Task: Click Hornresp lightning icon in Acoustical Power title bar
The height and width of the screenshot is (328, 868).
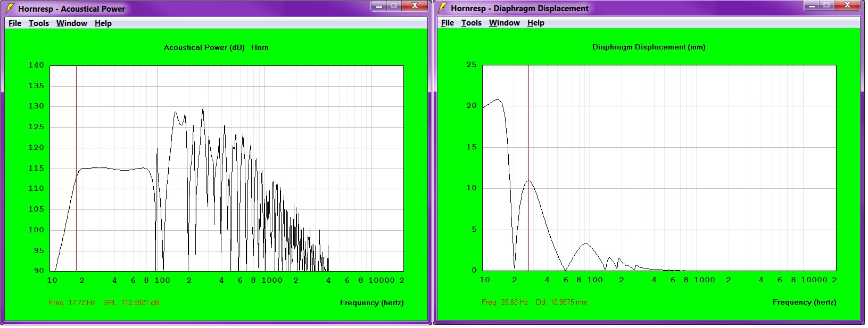Action: pos(10,9)
